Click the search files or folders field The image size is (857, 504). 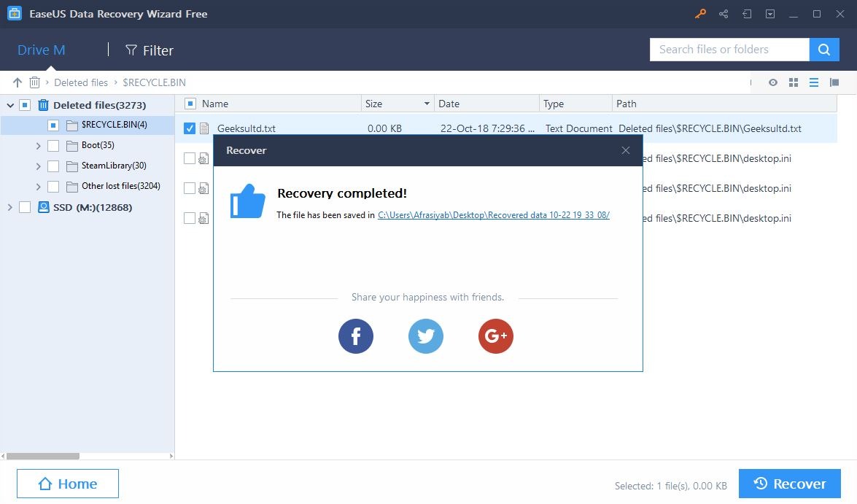click(x=729, y=49)
